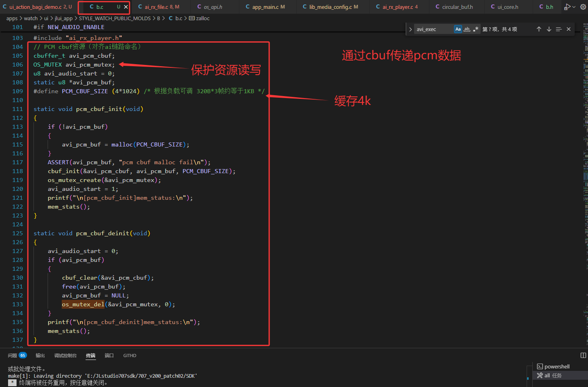Switch to app_main.c tab
Image resolution: width=588 pixels, height=387 pixels.
(266, 7)
